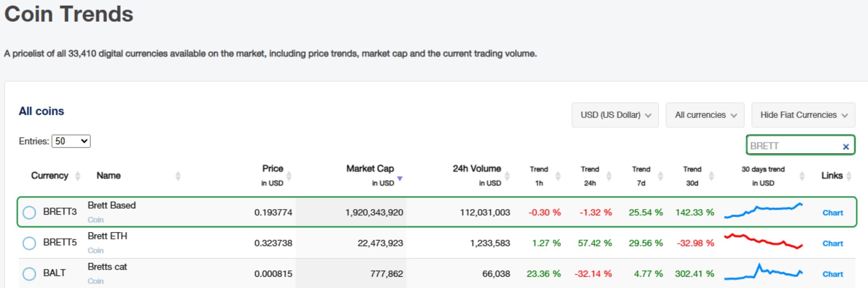This screenshot has width=868, height=288.
Task: Expand the Hide Fiat Currencies dropdown
Action: click(x=803, y=115)
